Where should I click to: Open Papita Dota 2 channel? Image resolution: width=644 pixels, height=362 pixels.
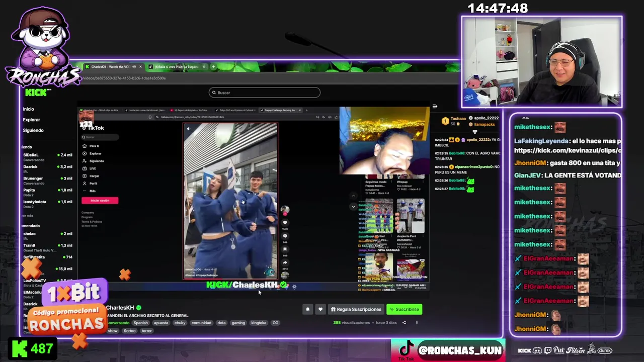48,192
